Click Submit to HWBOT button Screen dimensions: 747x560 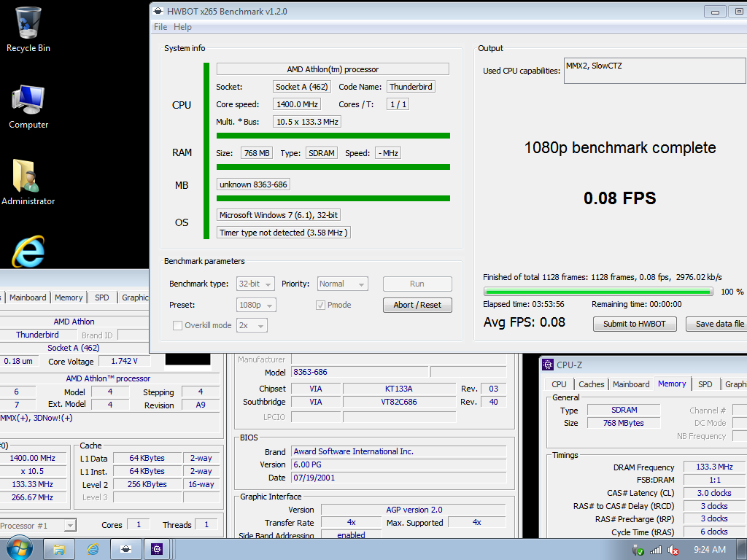[635, 324]
